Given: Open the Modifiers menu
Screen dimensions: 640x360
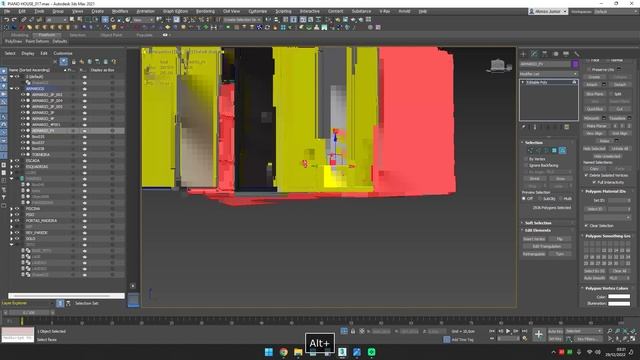Looking at the screenshot, I should click(120, 11).
